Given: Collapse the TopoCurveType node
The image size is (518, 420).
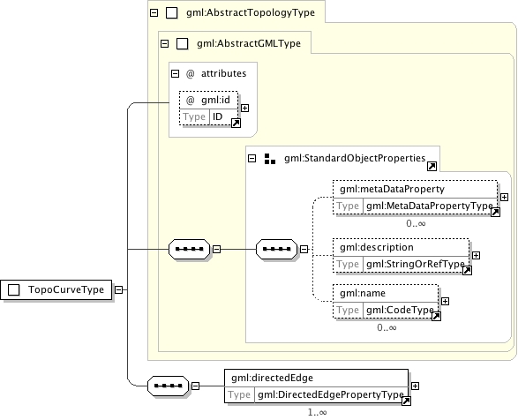Looking at the screenshot, I should pyautogui.click(x=118, y=289).
